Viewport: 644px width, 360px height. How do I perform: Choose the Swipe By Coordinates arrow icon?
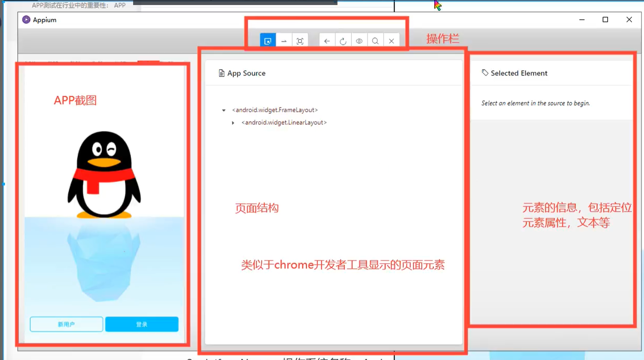284,41
